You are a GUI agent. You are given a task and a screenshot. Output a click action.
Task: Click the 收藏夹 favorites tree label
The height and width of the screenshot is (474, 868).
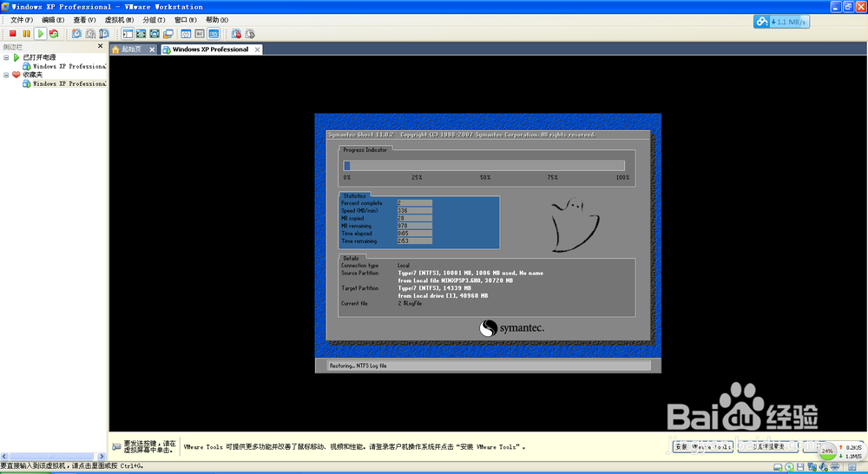coord(32,75)
